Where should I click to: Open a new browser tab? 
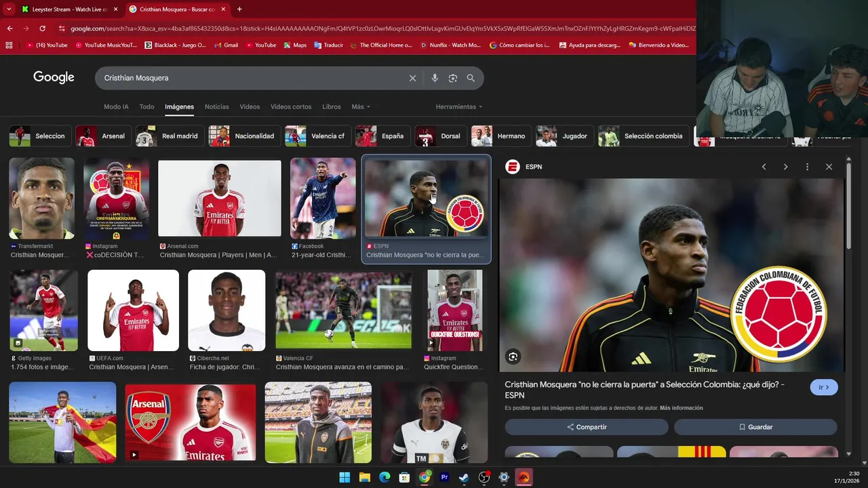[239, 9]
